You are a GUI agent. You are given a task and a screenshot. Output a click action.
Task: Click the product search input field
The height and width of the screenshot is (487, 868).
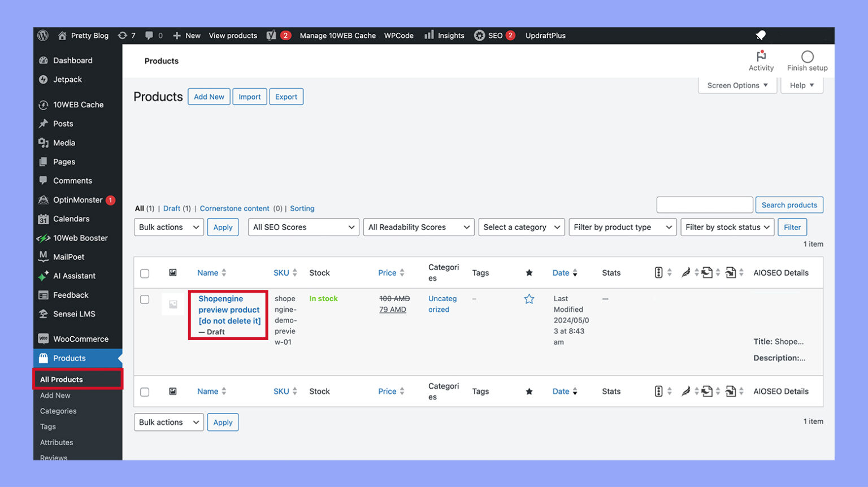point(704,205)
